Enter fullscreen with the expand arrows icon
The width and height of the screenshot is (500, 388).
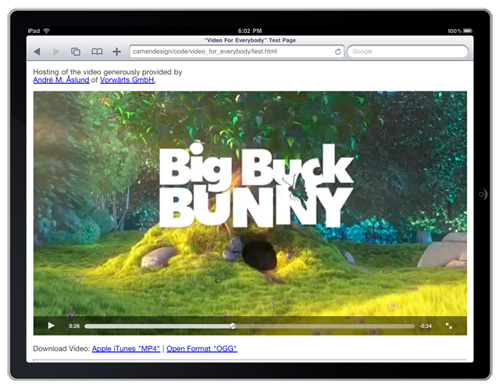pyautogui.click(x=449, y=326)
